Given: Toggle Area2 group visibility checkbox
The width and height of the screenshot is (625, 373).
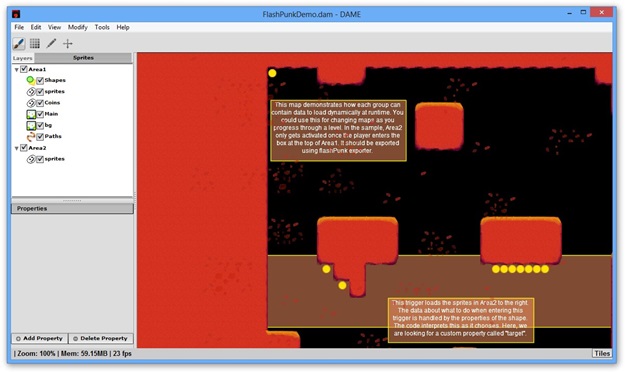Looking at the screenshot, I should [24, 148].
